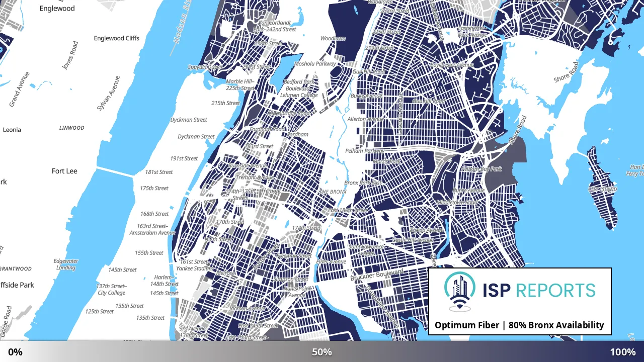Select the Kingsbridge Road label
Viewport: 644px width, 362px height.
(x=290, y=114)
